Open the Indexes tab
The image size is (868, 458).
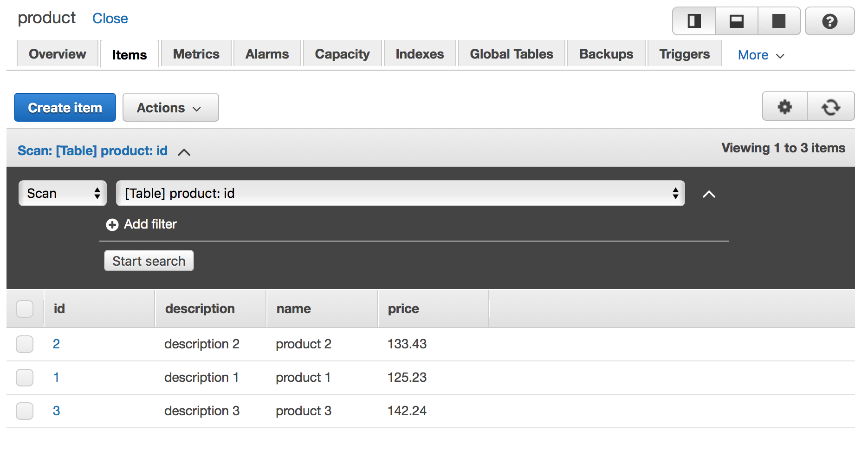coord(419,54)
